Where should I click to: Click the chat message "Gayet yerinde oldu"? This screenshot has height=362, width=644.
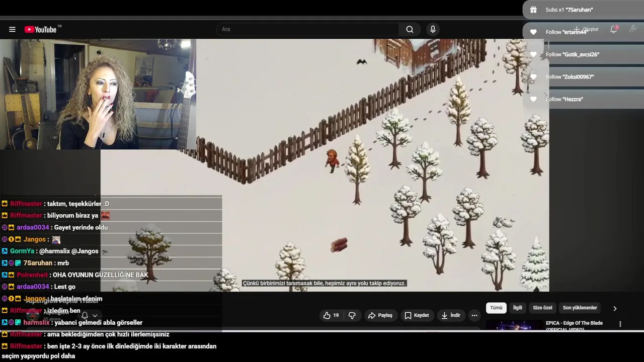[81, 227]
